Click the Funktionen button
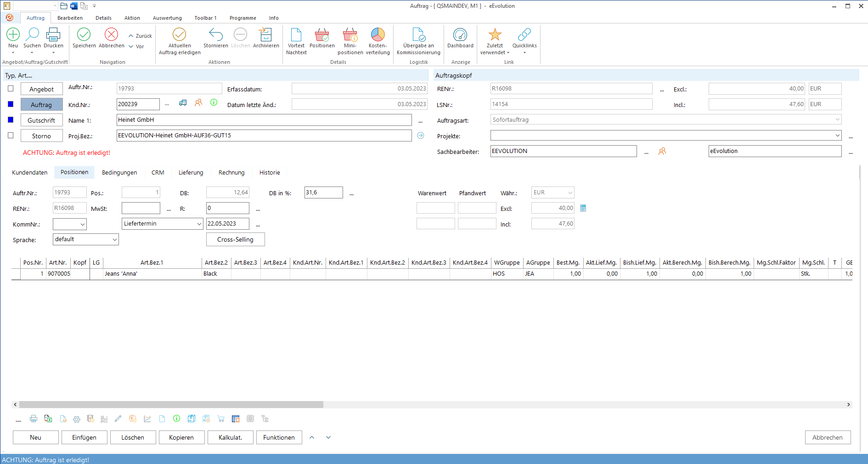The image size is (868, 464). pos(279,437)
